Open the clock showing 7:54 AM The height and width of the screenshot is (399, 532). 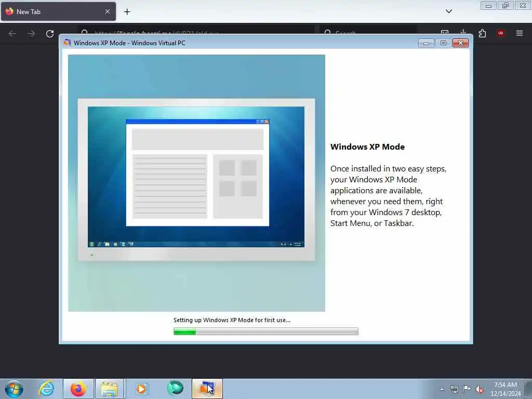tap(506, 389)
